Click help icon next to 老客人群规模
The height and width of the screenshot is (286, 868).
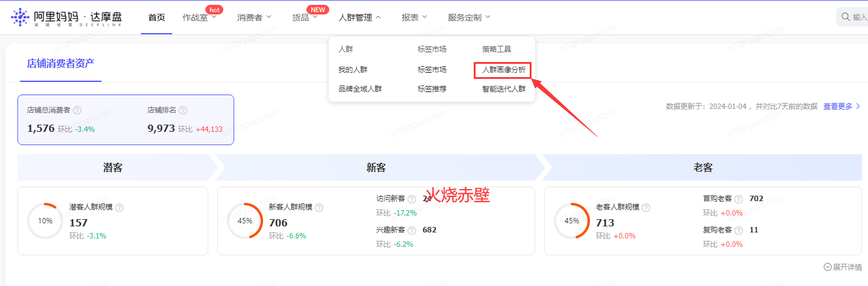(646, 208)
